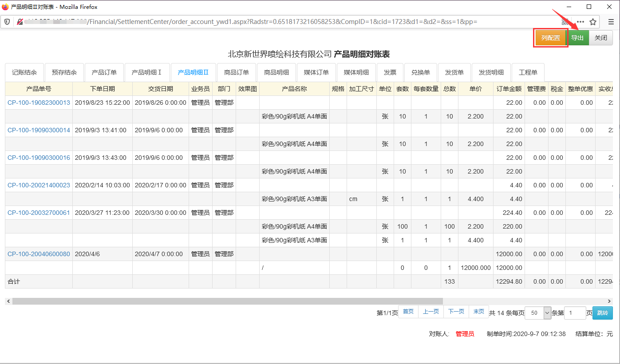
Task: Bookmark this page with the star icon
Action: [593, 21]
